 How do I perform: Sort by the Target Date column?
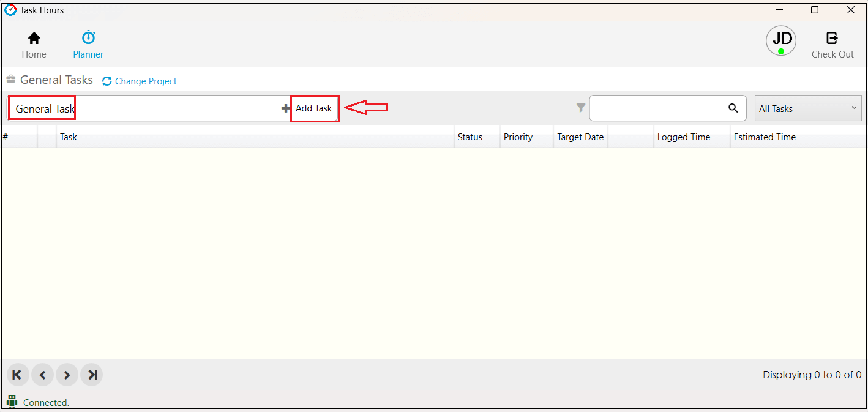(x=580, y=137)
